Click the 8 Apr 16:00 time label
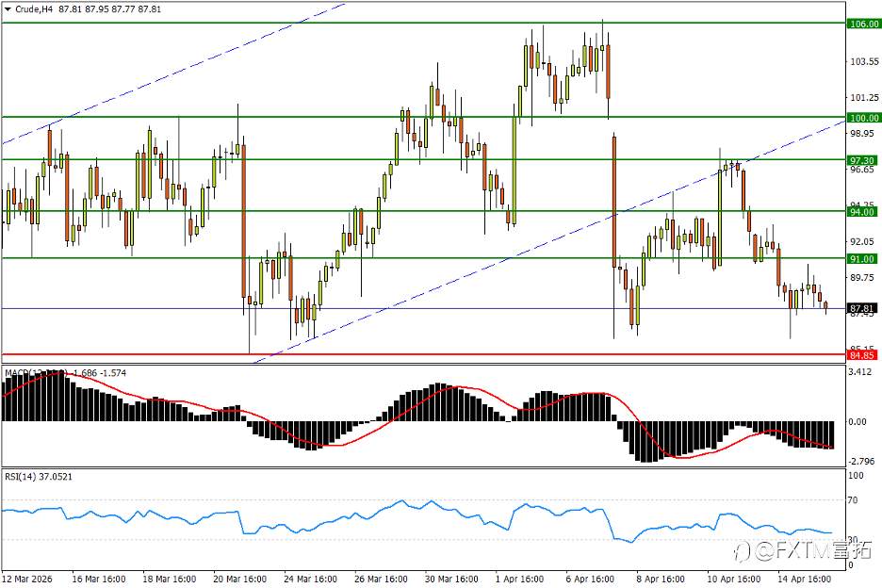 coord(661,579)
